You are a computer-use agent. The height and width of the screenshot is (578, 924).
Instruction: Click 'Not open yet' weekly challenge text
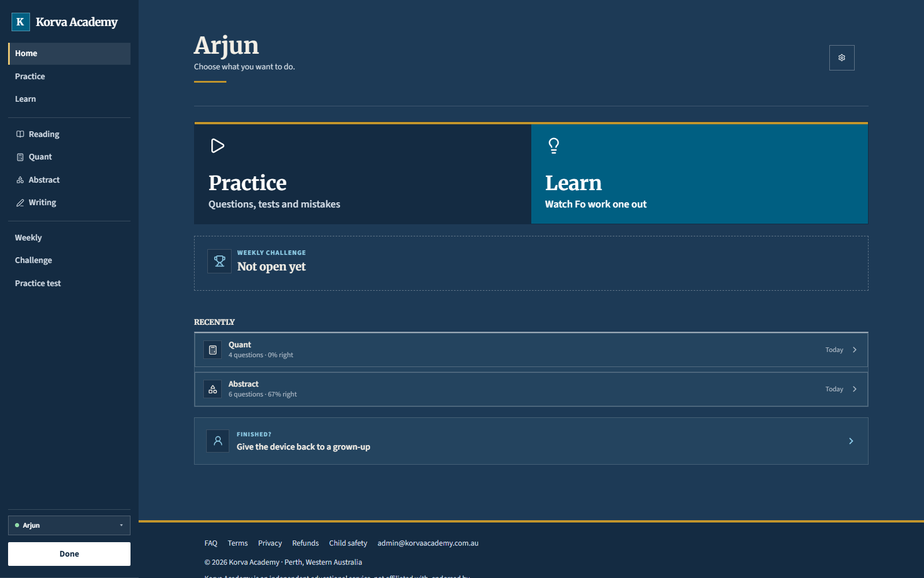click(271, 266)
